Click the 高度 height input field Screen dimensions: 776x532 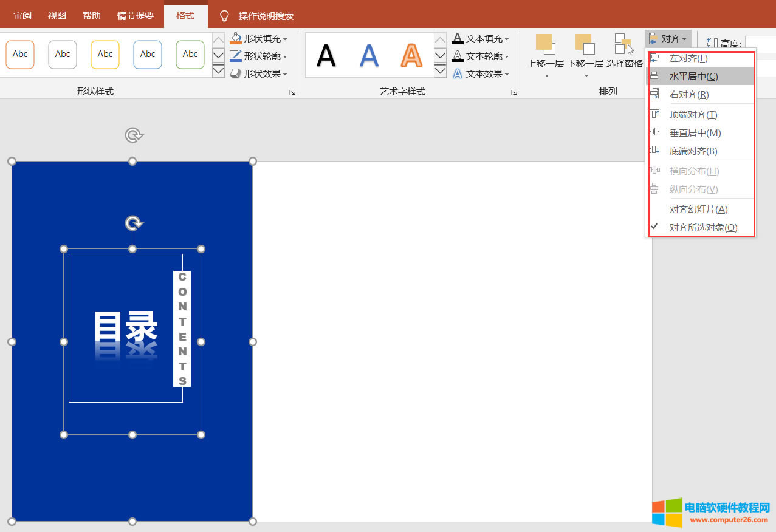click(760, 44)
